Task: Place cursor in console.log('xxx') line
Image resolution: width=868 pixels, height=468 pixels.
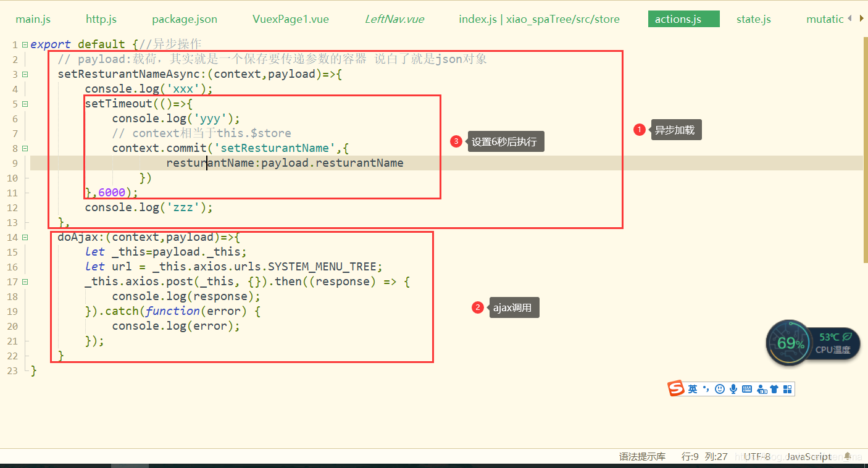Action: coord(149,89)
